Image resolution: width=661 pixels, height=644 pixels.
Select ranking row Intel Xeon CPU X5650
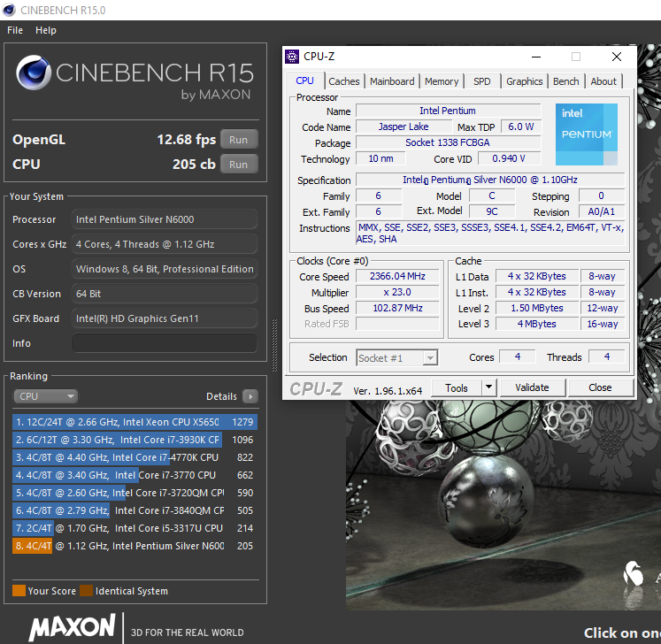(x=135, y=422)
